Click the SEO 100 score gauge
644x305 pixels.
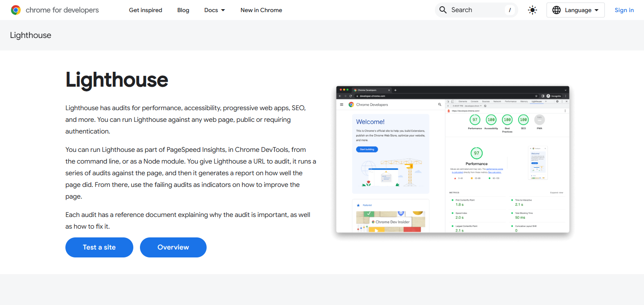point(523,120)
